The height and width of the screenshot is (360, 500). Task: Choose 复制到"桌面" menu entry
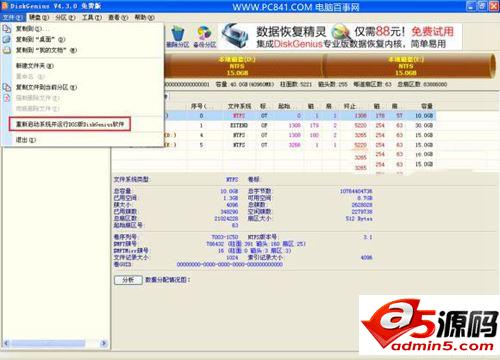click(x=83, y=39)
